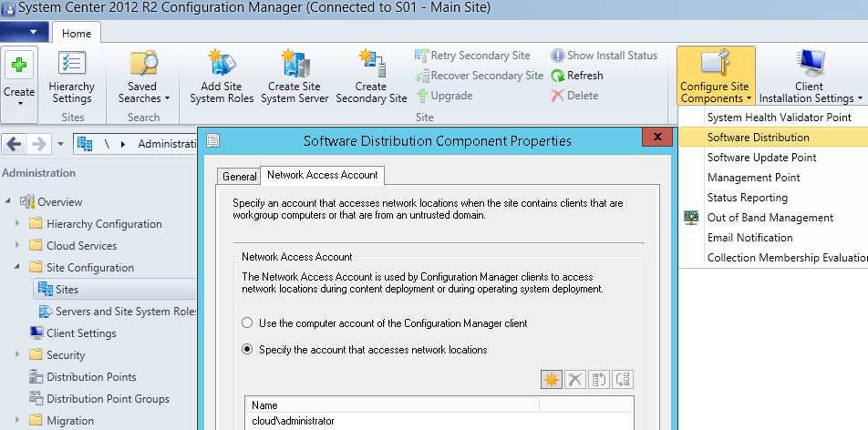
Task: Select the cloud\administrator account row
Action: pos(439,421)
